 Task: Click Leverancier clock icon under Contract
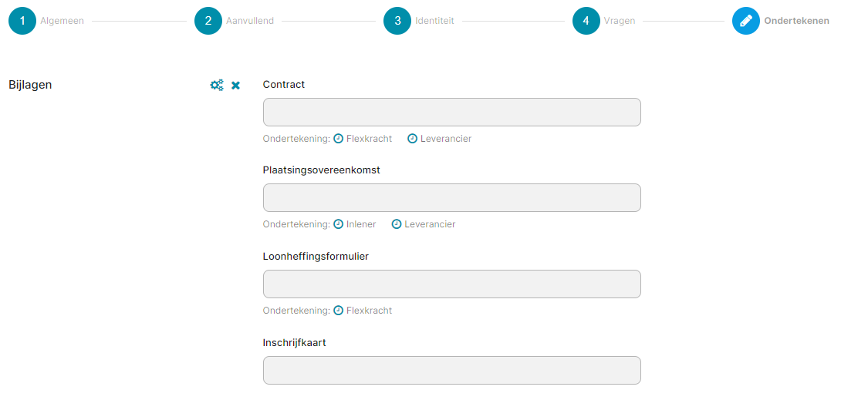pyautogui.click(x=413, y=139)
